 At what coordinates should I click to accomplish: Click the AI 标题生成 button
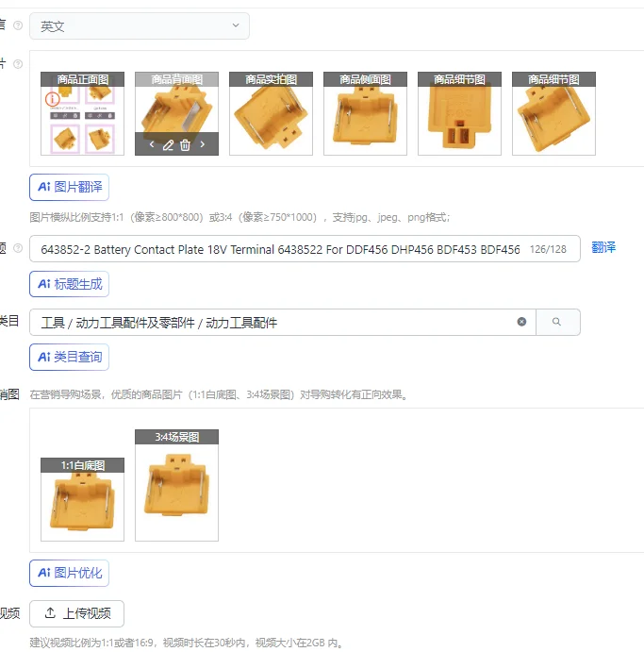click(70, 284)
